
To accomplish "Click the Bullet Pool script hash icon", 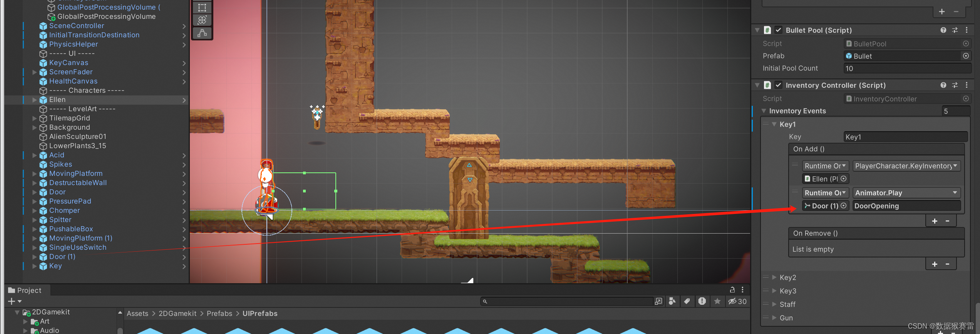I will coord(767,30).
